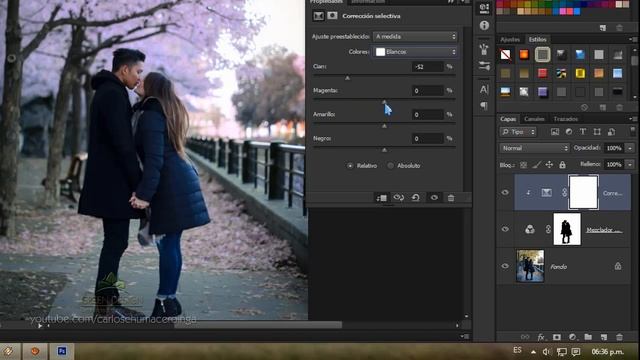Lock all layer attributes
Image resolution: width=640 pixels, height=360 pixels.
pyautogui.click(x=562, y=165)
